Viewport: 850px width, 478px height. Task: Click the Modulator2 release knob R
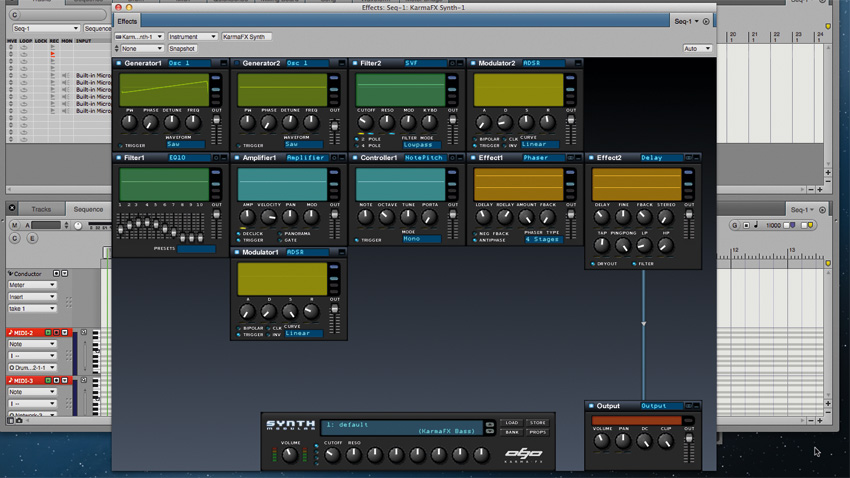tap(548, 122)
